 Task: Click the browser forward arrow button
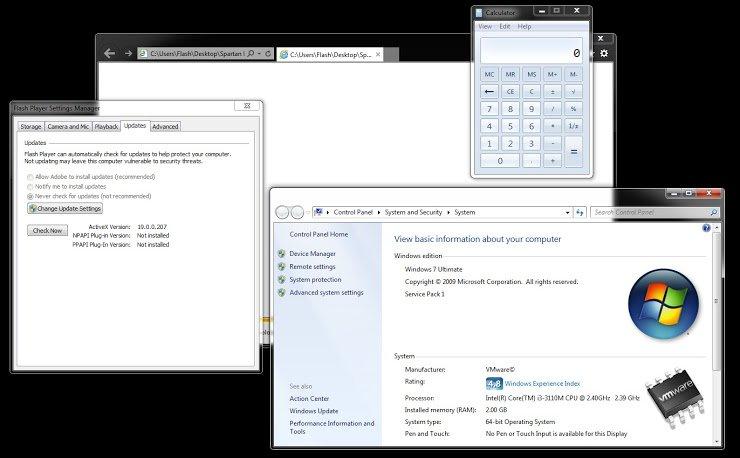tap(128, 53)
